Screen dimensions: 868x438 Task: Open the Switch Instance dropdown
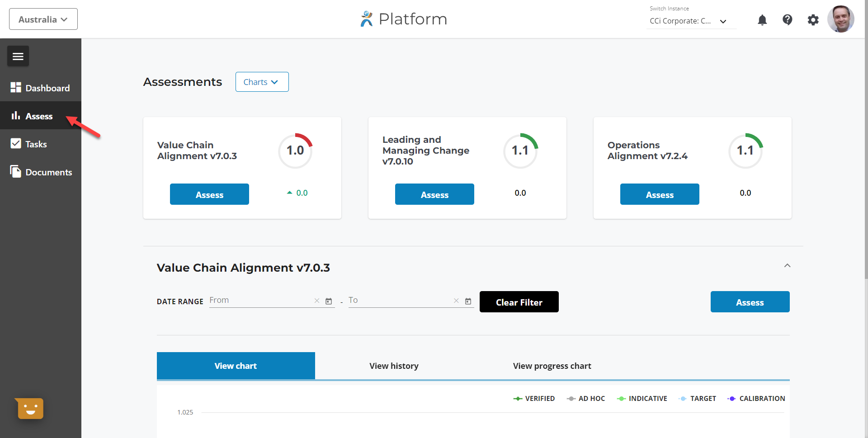pyautogui.click(x=689, y=21)
